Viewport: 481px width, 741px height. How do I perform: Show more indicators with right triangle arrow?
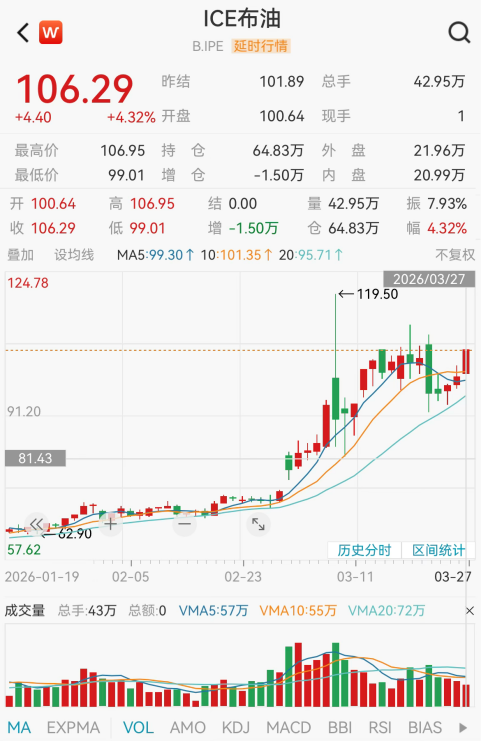pyautogui.click(x=463, y=727)
